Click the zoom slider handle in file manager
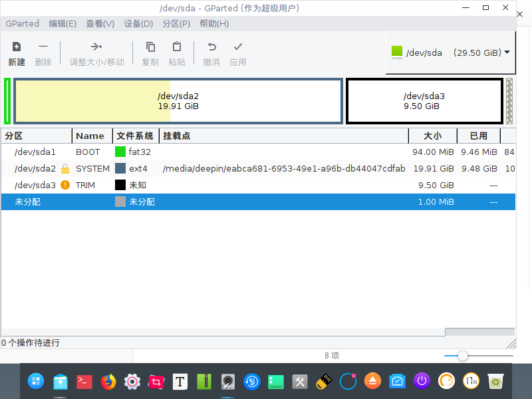 click(x=462, y=356)
